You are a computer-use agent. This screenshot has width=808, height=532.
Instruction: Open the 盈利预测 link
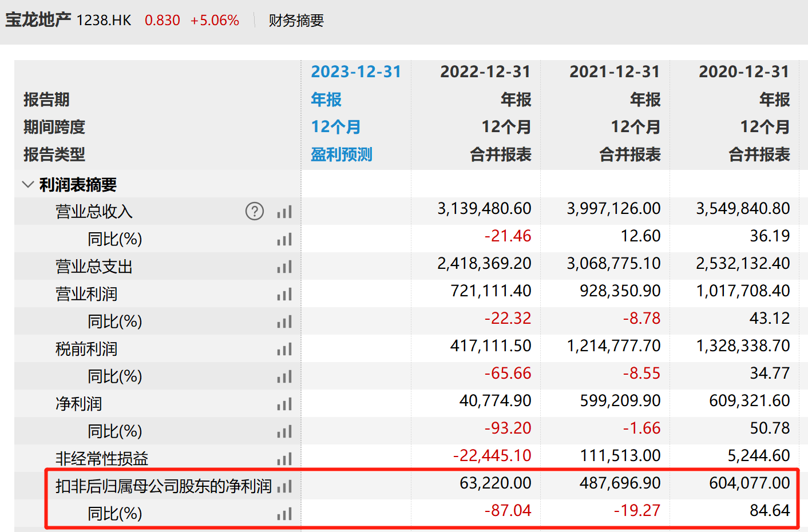click(x=342, y=154)
